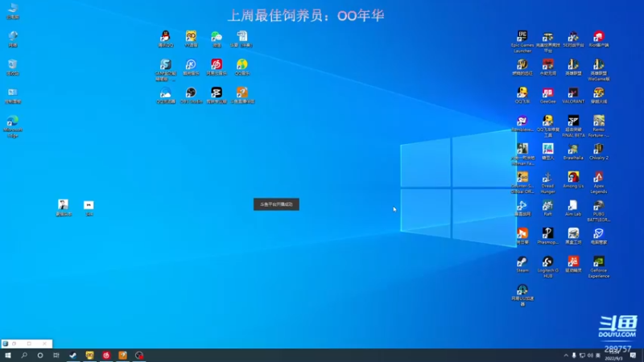Open the Network desktop icon
The image size is (644, 362).
pyautogui.click(x=13, y=39)
